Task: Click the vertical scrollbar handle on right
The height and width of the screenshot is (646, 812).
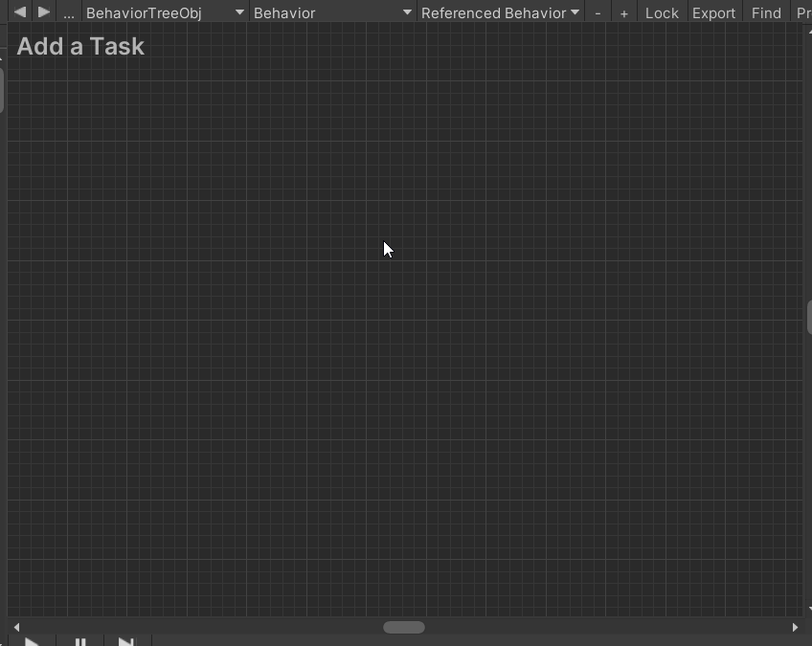Action: pyautogui.click(x=809, y=317)
